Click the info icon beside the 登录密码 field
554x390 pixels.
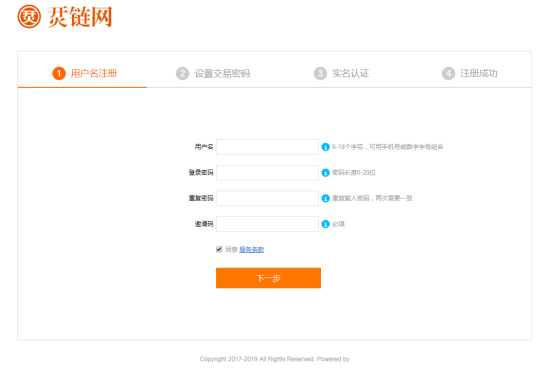(325, 173)
